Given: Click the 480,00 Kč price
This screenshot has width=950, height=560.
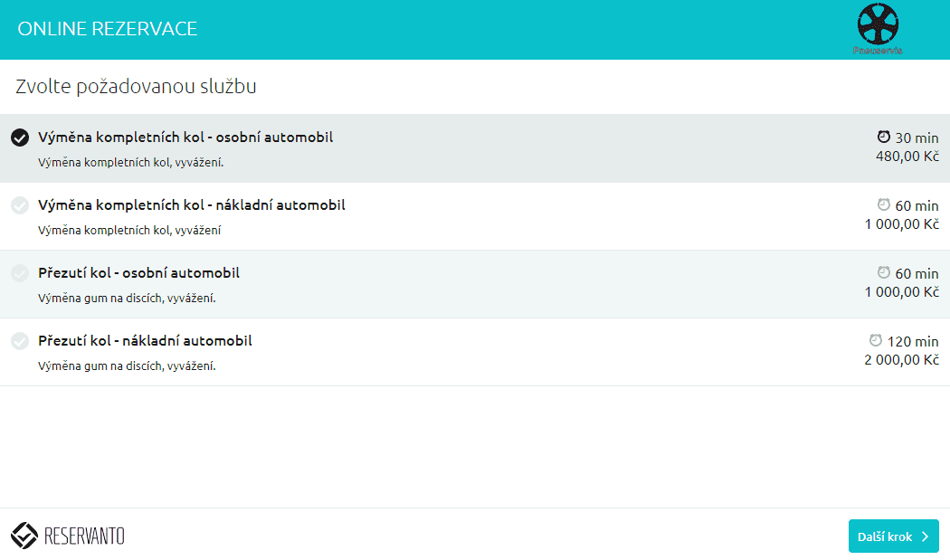Looking at the screenshot, I should point(907,157).
